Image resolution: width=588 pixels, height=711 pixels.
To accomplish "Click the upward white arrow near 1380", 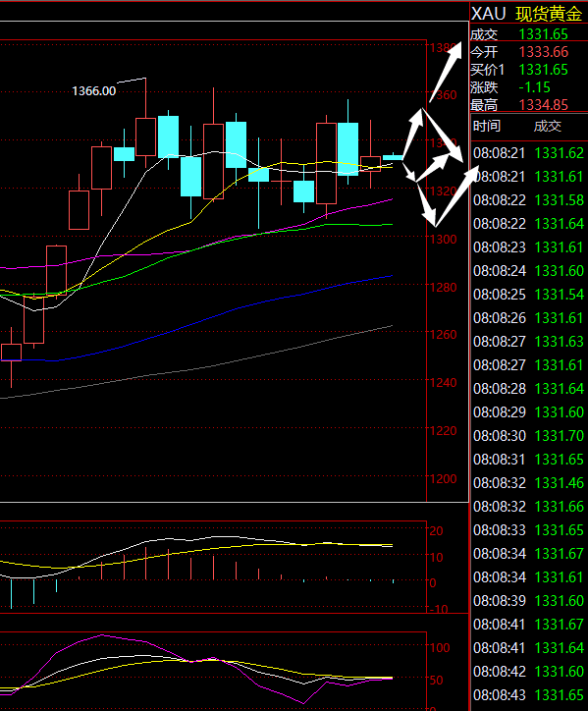I will pyautogui.click(x=446, y=73).
